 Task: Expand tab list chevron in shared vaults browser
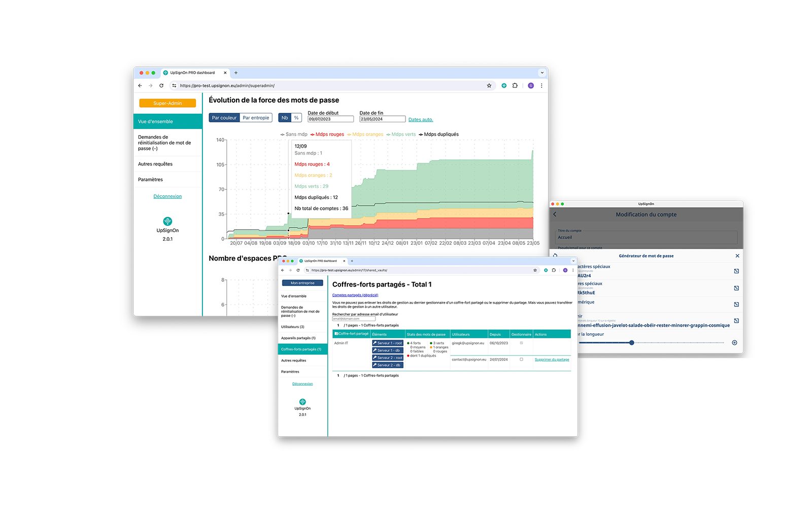[x=573, y=261]
